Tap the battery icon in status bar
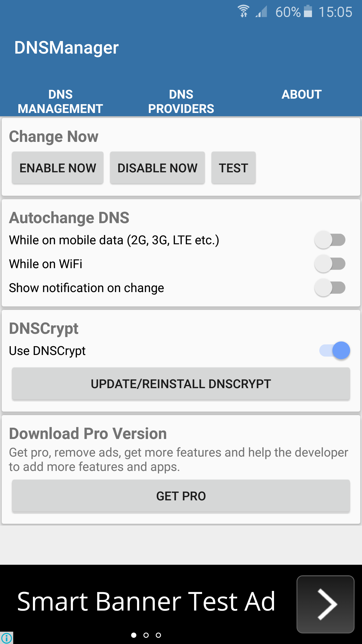362x644 pixels. point(308,12)
